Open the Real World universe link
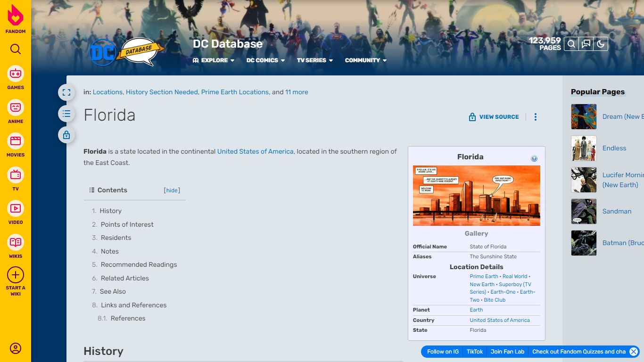The height and width of the screenshot is (362, 644). tap(515, 277)
